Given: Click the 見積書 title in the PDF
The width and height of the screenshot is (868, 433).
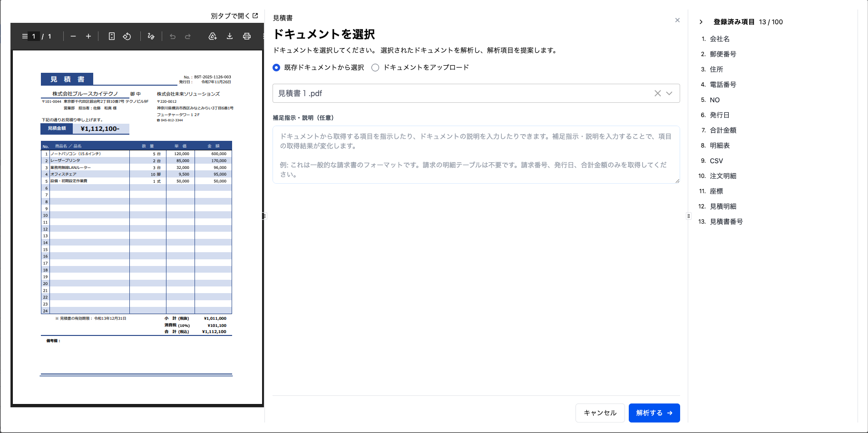Looking at the screenshot, I should [67, 79].
